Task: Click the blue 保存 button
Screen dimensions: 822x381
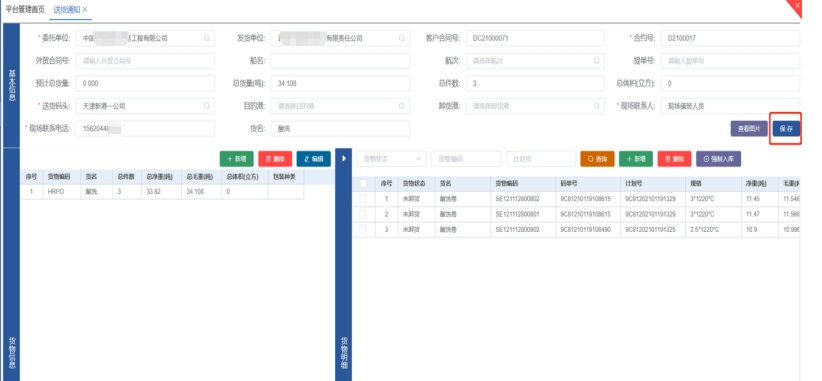Action: [786, 128]
